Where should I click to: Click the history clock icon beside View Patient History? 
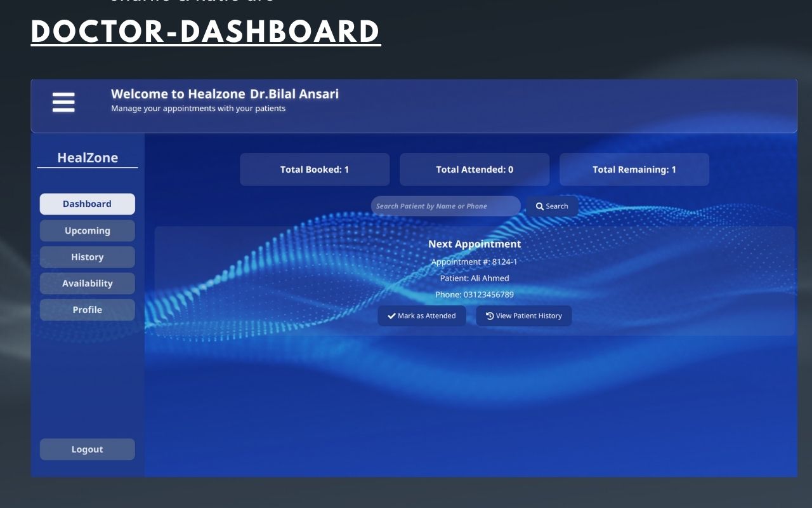point(488,315)
